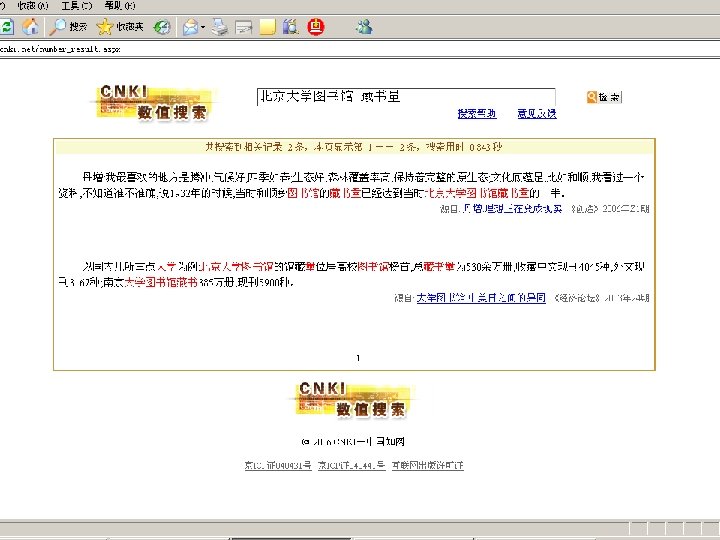Open the second 京ICP license footer link
Image resolution: width=720 pixels, height=540 pixels.
point(351,466)
